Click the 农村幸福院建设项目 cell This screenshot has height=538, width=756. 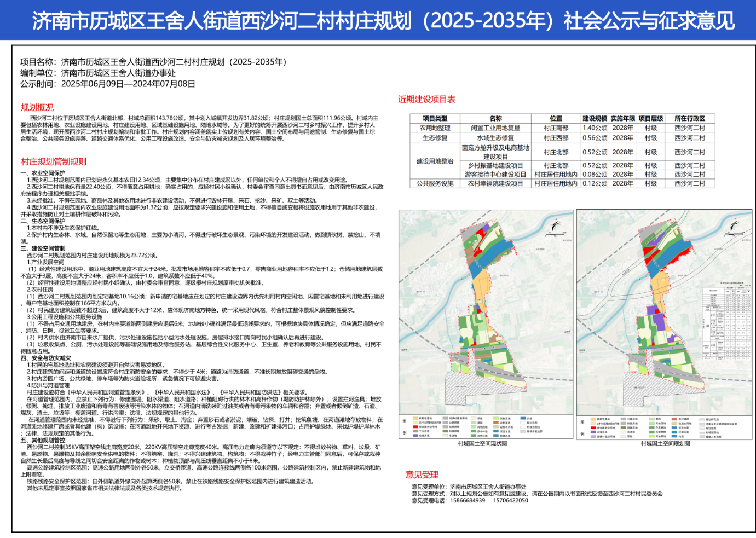point(495,184)
